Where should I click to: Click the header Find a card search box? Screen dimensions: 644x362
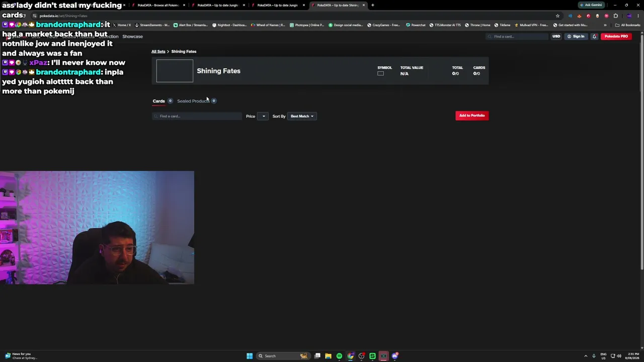[517, 36]
